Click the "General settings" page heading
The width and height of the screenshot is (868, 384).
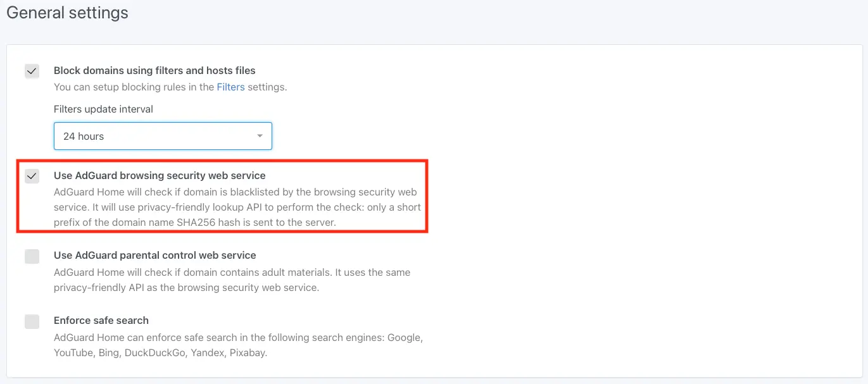pyautogui.click(x=67, y=13)
